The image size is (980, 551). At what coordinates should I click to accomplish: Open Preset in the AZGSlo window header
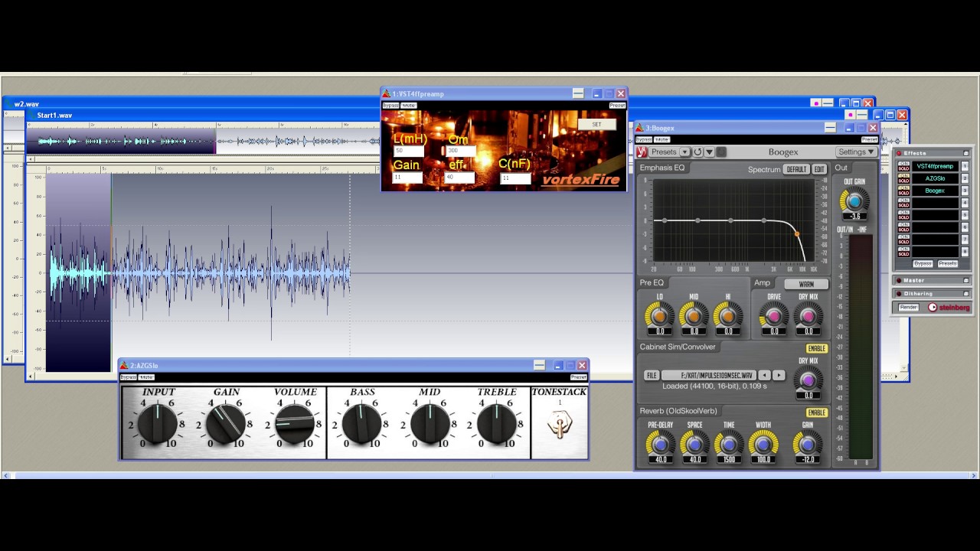click(579, 377)
